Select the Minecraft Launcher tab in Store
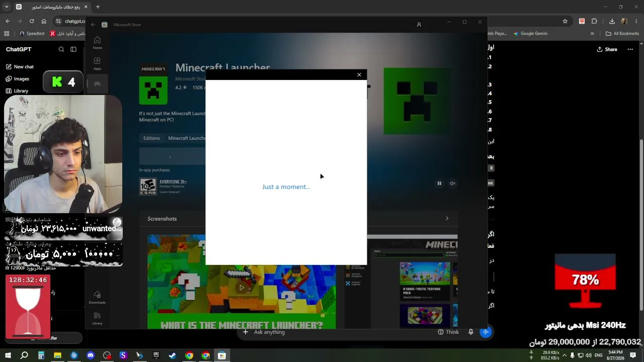Image resolution: width=644 pixels, height=362 pixels. pos(187,138)
